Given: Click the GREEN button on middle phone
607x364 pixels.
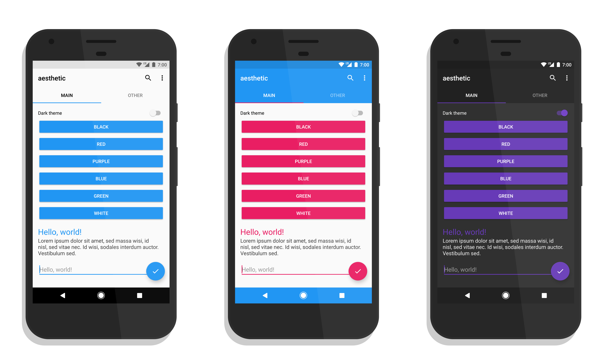Looking at the screenshot, I should pos(303,195).
